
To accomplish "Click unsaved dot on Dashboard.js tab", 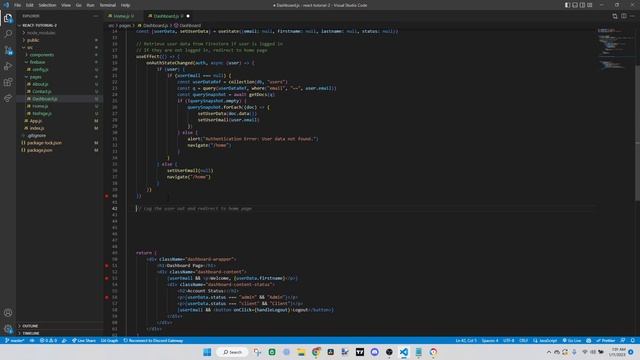I will point(188,16).
